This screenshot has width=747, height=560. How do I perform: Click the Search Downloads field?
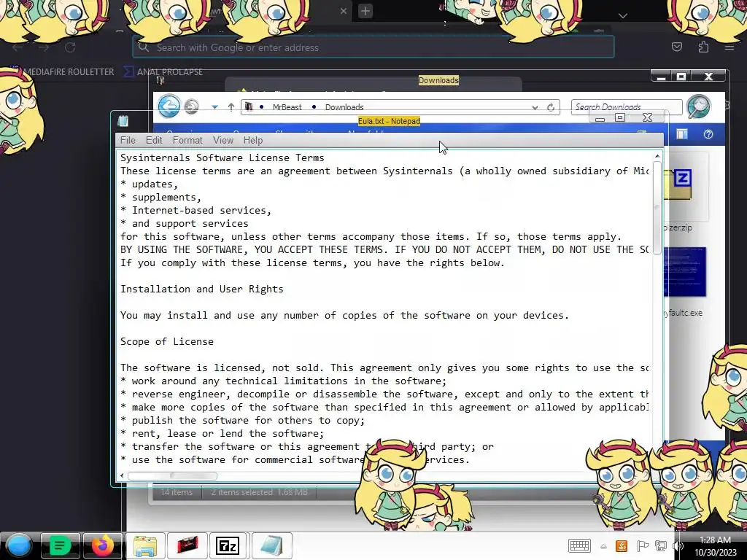click(626, 107)
